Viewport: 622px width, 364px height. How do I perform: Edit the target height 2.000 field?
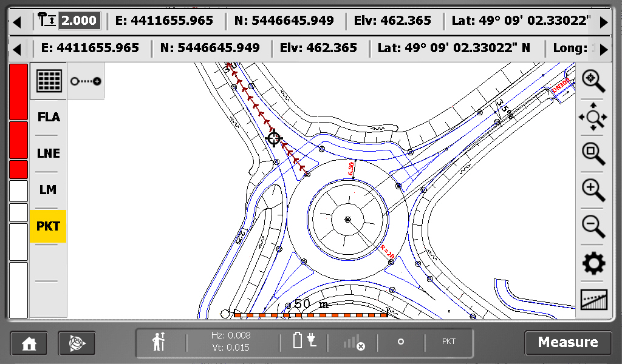coord(79,21)
